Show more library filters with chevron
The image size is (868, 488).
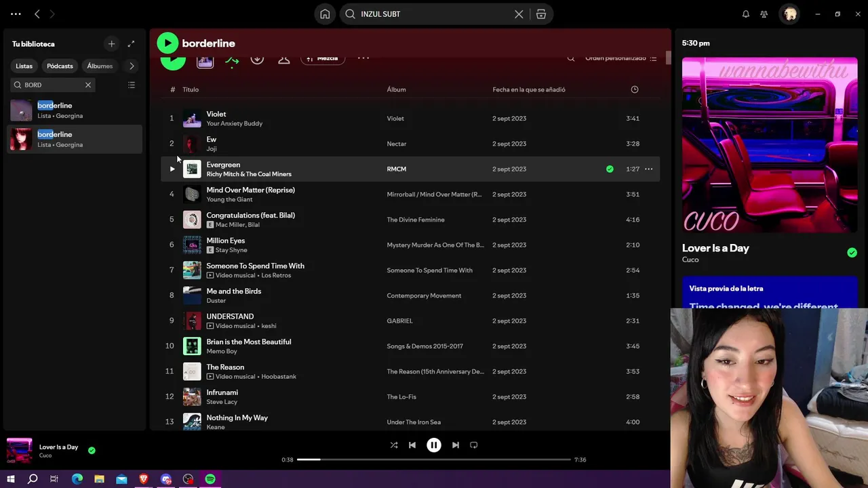pos(132,66)
